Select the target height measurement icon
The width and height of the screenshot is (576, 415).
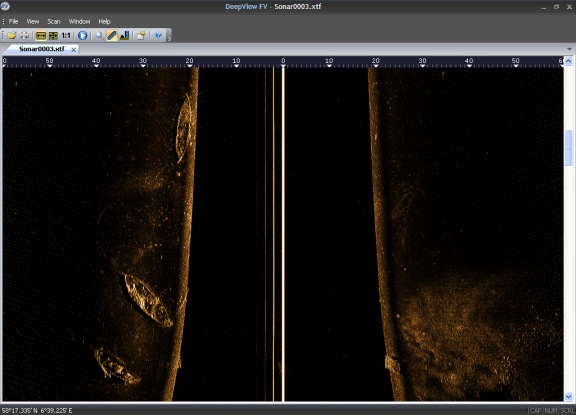[x=124, y=35]
